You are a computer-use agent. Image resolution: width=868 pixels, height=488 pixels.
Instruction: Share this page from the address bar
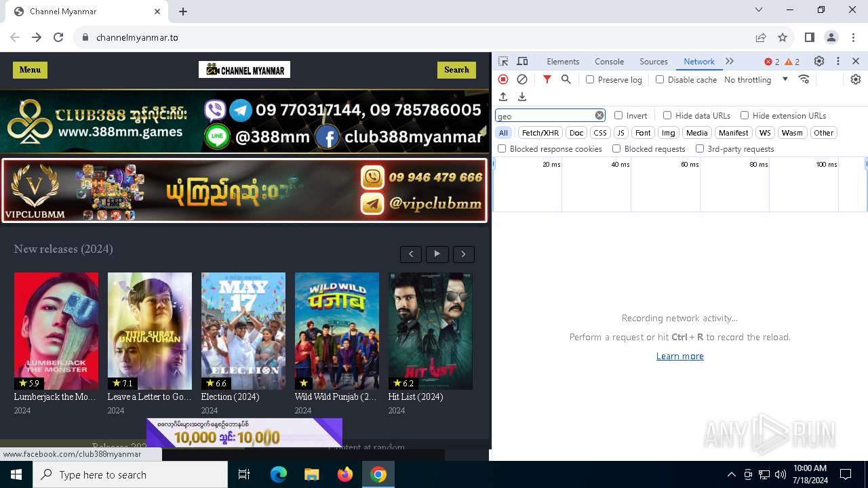(761, 37)
